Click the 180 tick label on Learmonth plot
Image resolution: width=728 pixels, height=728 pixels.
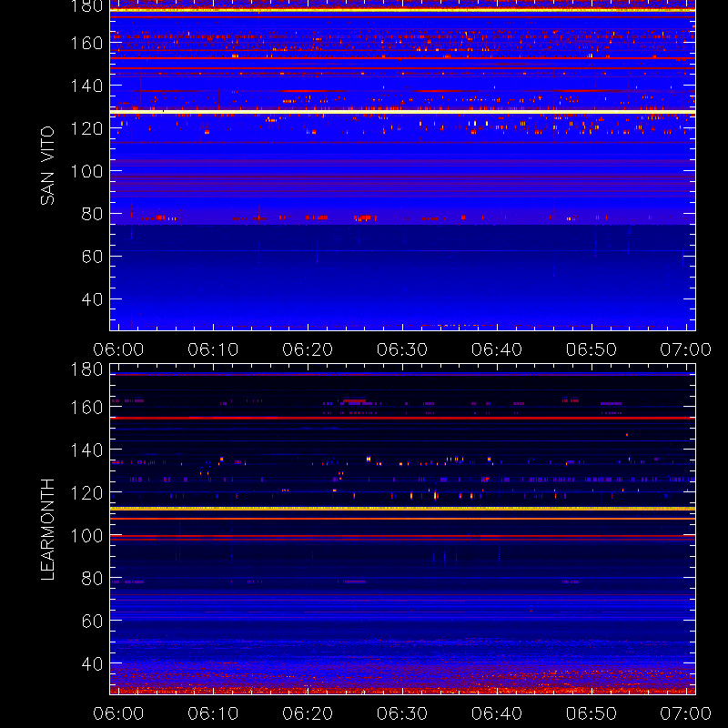point(86,369)
